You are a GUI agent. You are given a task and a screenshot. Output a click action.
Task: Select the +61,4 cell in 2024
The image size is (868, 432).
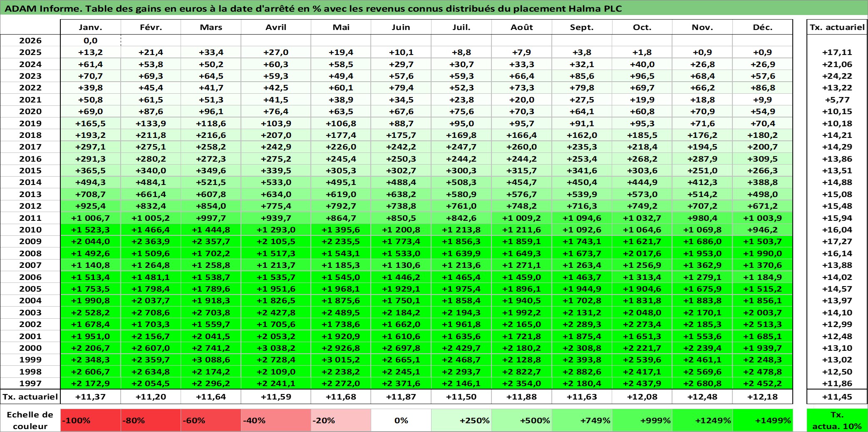click(x=91, y=64)
